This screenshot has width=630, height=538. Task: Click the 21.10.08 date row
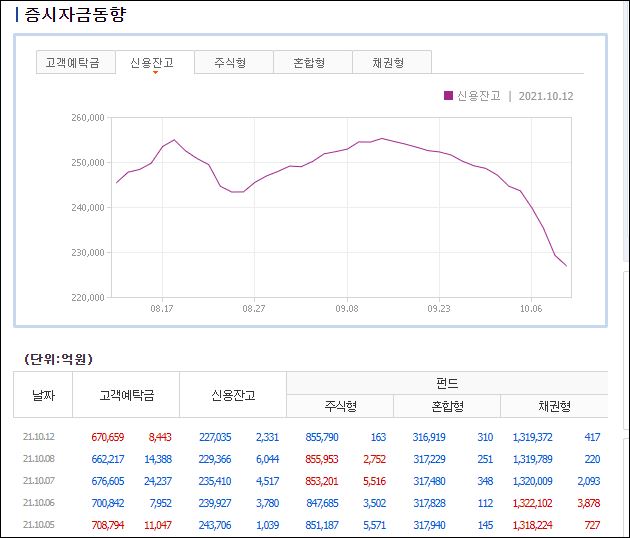click(39, 459)
